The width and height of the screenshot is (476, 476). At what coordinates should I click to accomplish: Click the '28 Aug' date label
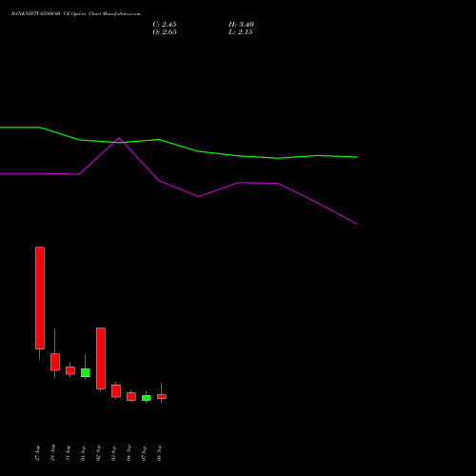52,453
